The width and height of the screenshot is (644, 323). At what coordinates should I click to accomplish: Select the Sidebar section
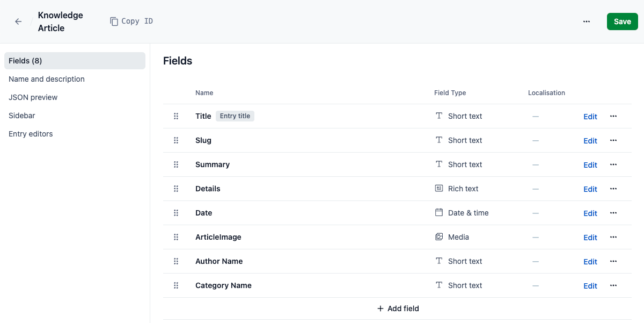point(22,116)
